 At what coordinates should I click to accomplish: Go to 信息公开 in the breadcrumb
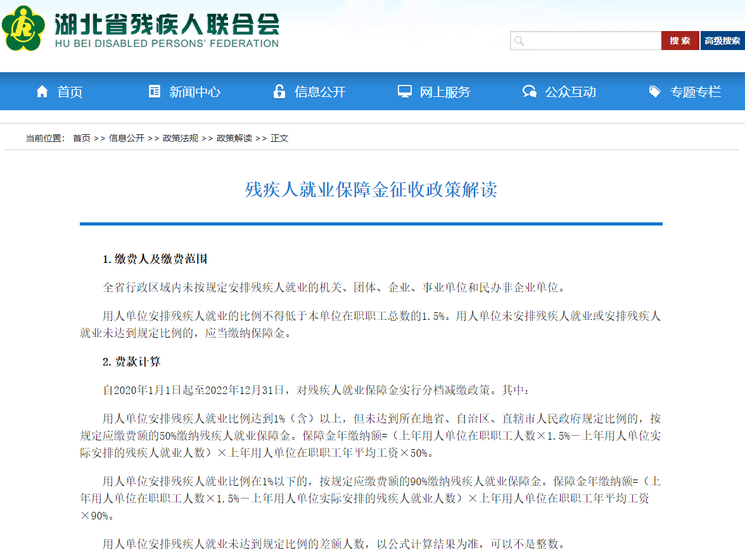pyautogui.click(x=127, y=138)
